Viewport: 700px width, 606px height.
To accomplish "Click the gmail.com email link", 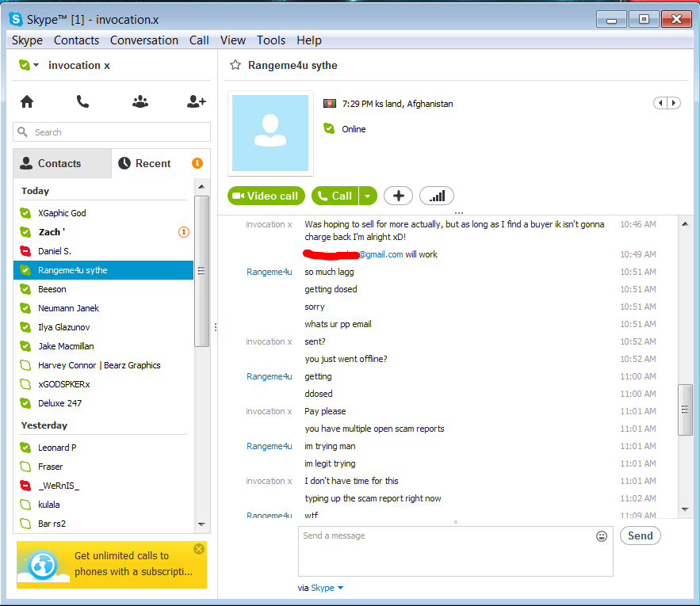I will (x=381, y=254).
